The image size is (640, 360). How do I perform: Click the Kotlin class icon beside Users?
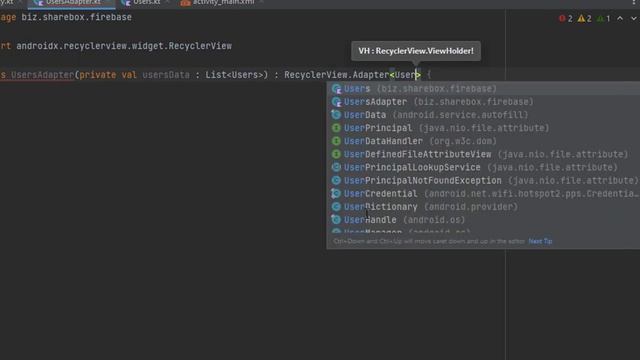click(x=336, y=89)
